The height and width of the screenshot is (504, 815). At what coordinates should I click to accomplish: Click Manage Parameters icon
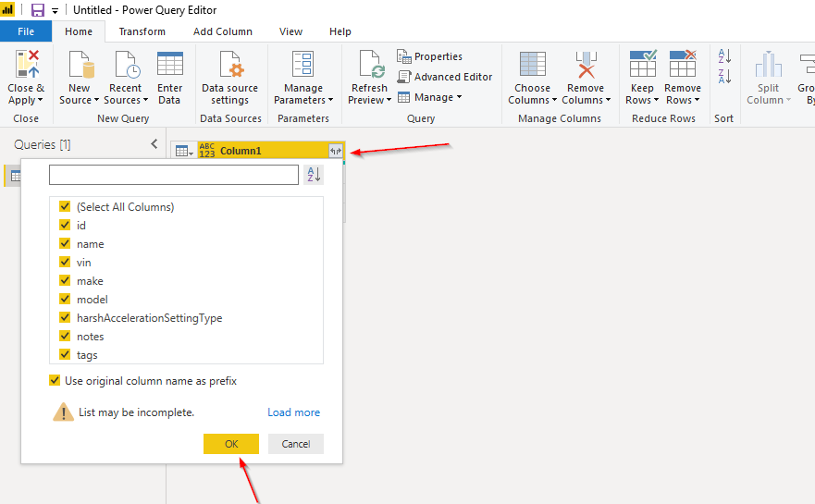click(x=303, y=64)
